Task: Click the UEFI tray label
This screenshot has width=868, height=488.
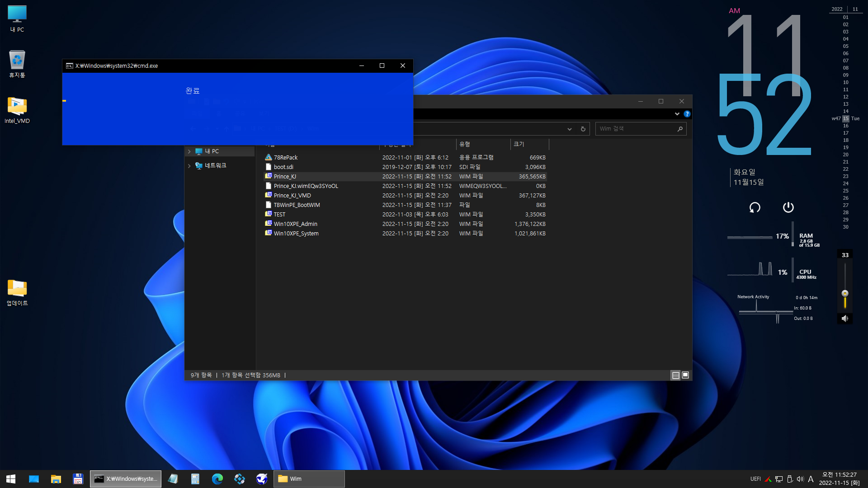Action: (755, 479)
